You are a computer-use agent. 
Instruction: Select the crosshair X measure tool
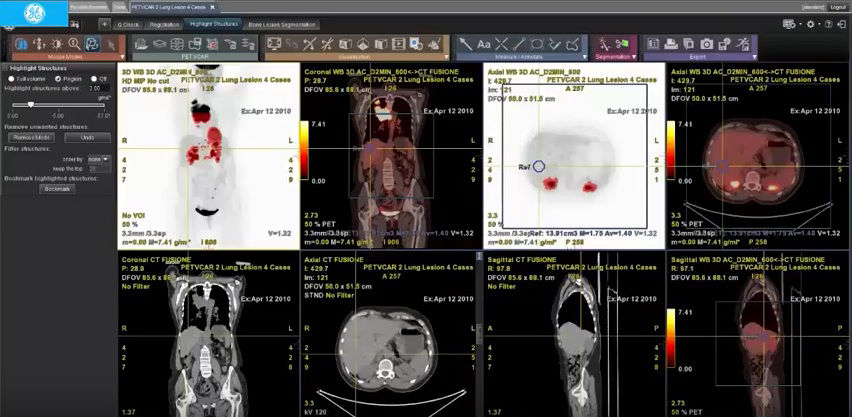click(502, 44)
